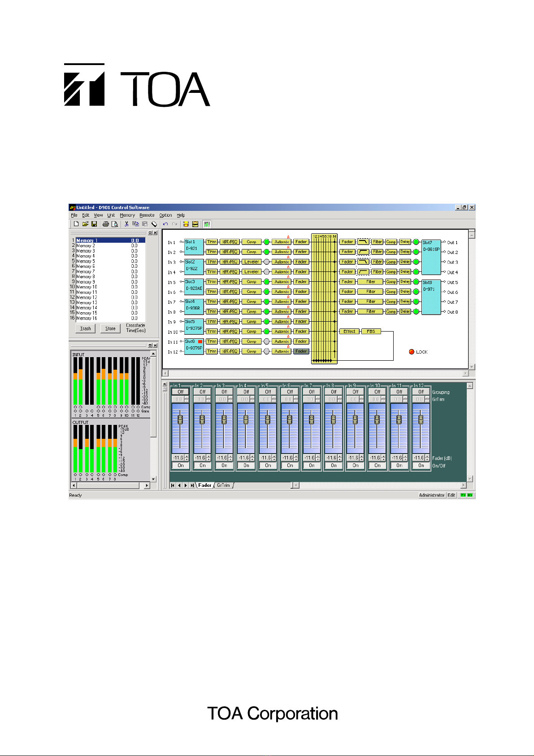
Task: Open the Memory menu
Action: point(127,215)
